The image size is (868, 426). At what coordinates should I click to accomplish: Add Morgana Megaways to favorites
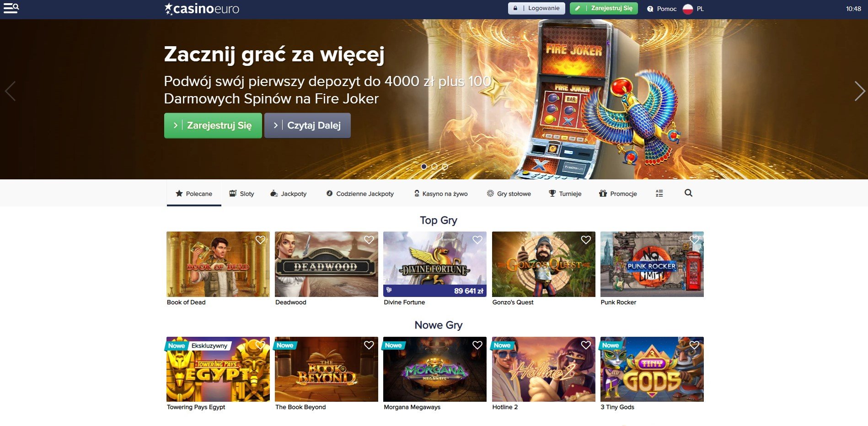(477, 345)
